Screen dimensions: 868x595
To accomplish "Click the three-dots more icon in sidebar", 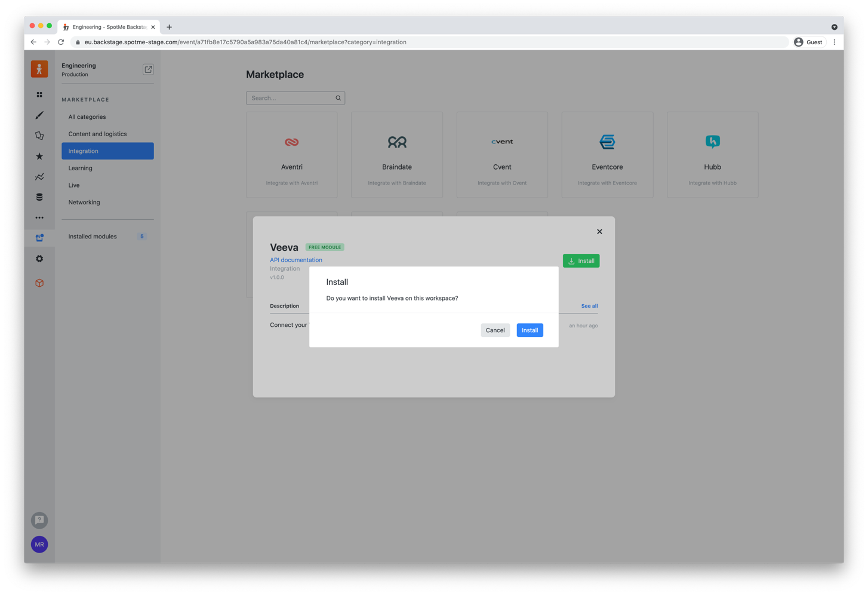I will coord(39,217).
